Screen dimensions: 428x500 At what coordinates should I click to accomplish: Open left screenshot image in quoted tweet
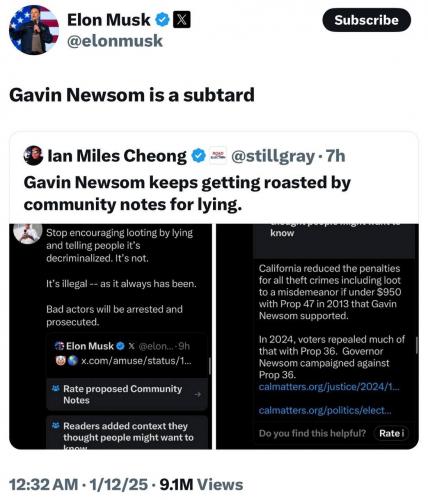click(110, 336)
